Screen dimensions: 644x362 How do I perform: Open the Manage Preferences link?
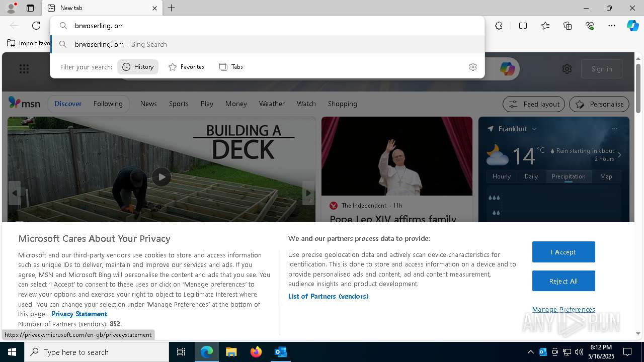pos(563,309)
